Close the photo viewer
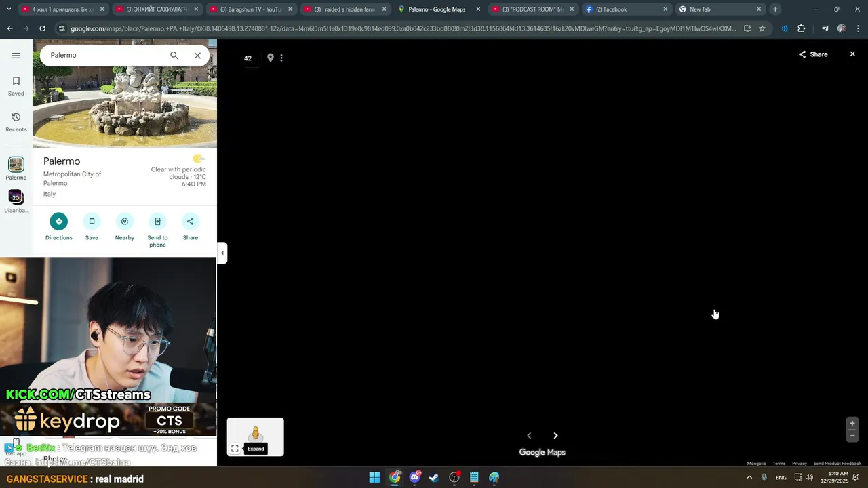Image resolution: width=868 pixels, height=488 pixels. [x=852, y=54]
